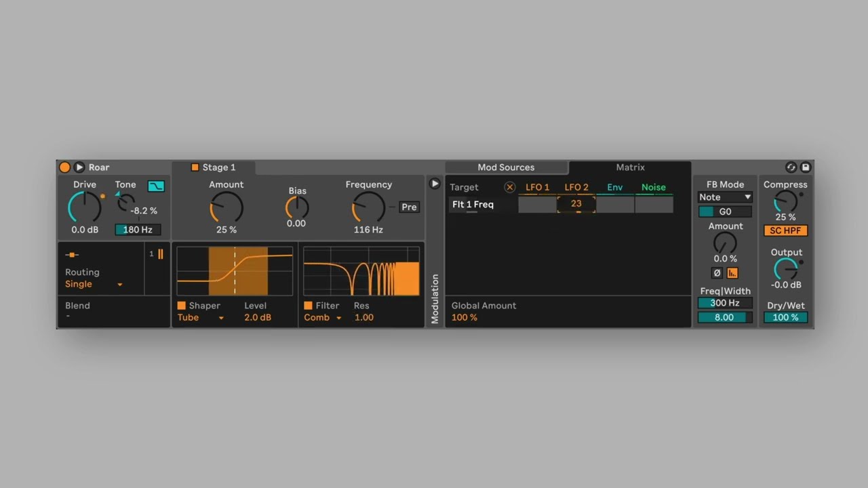Select the Stage 1 tab

pos(213,167)
